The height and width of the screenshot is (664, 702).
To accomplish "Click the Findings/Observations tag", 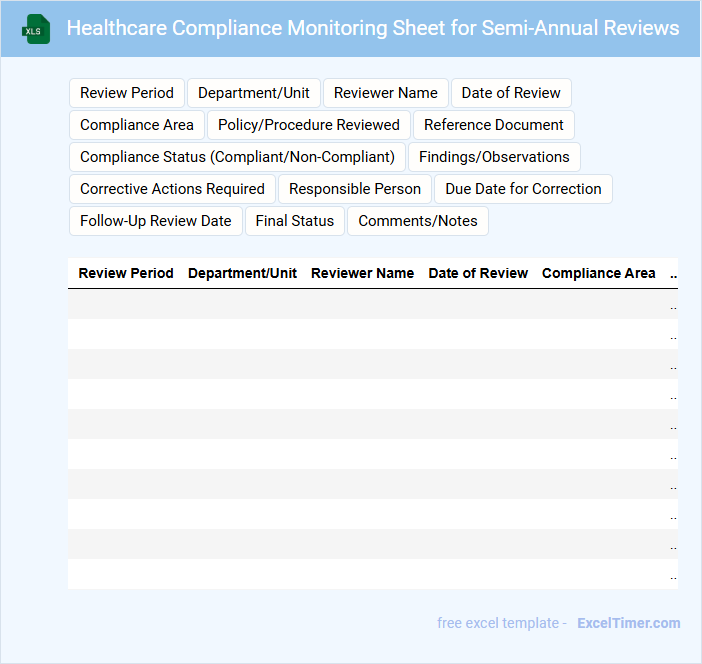I will 494,157.
